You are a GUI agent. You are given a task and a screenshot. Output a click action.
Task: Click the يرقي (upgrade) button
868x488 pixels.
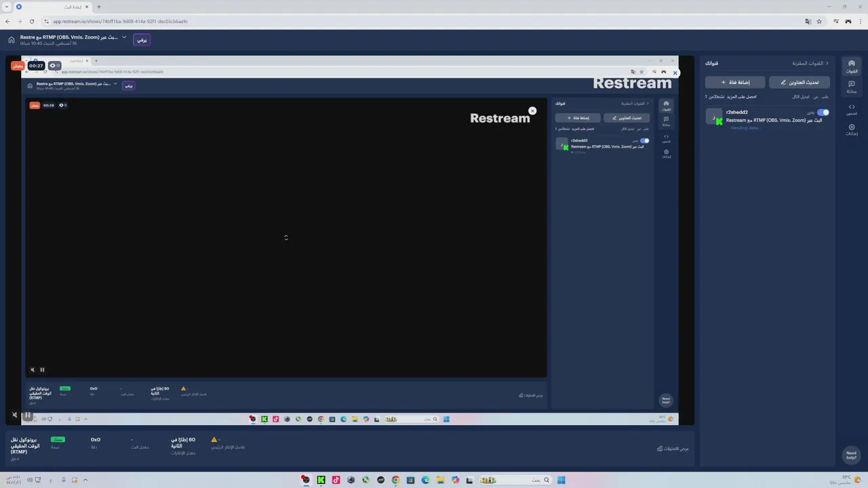pyautogui.click(x=142, y=40)
